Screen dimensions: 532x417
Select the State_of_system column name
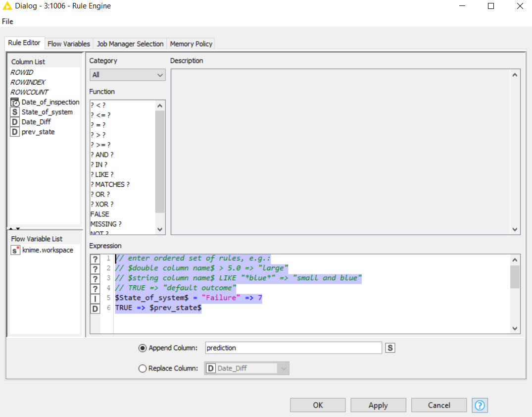[47, 112]
